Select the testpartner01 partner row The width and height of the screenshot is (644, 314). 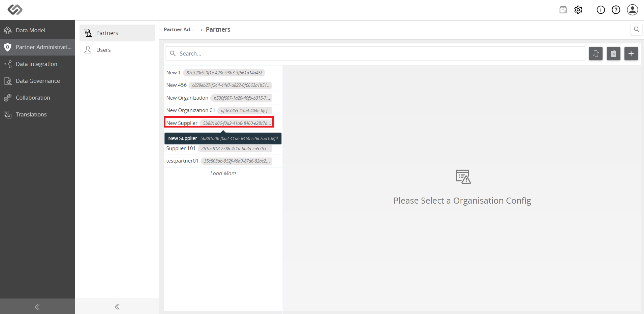click(x=223, y=161)
